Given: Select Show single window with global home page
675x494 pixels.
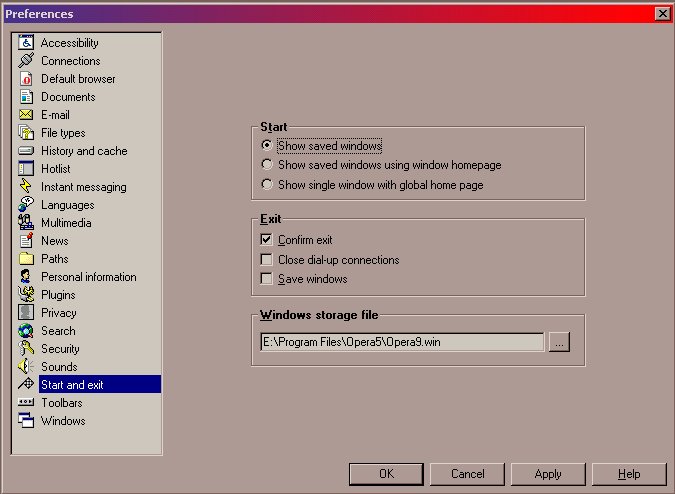Looking at the screenshot, I should coord(266,185).
